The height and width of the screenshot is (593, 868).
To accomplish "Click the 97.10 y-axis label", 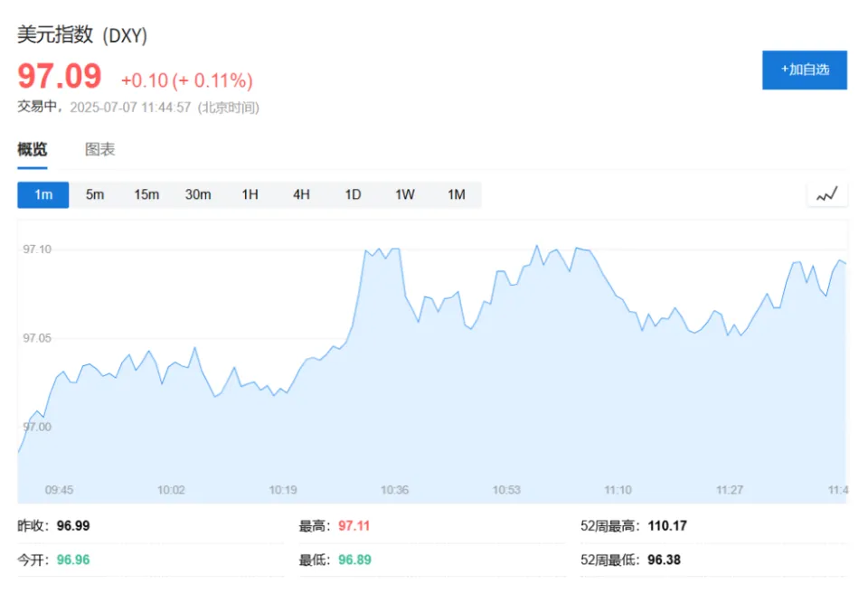I will tap(37, 249).
